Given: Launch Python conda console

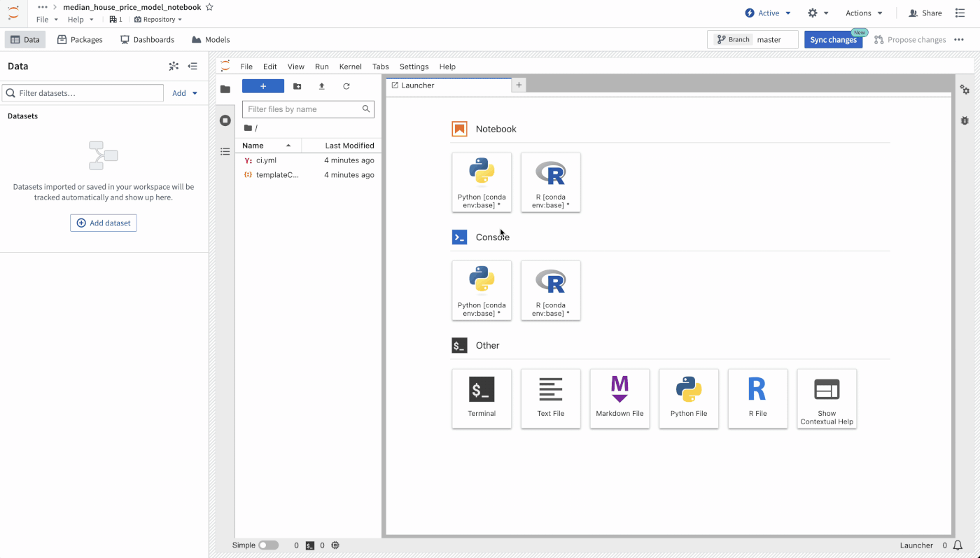Looking at the screenshot, I should point(482,291).
